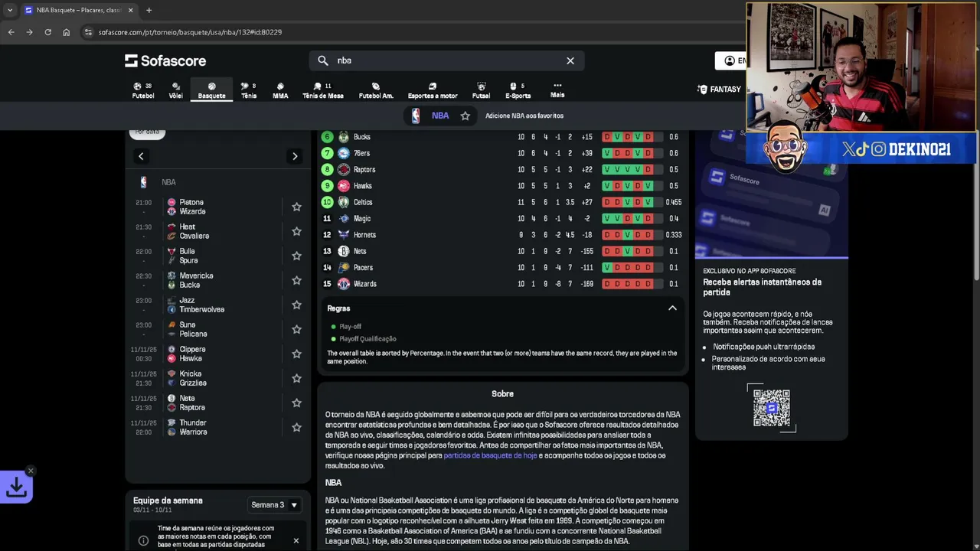Viewport: 980px width, 551px height.
Task: Open the Tênis sport tab
Action: (x=249, y=90)
